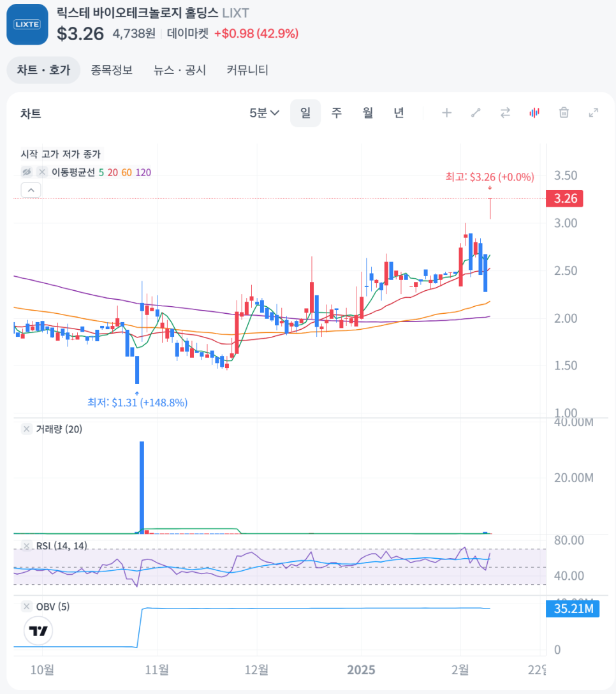
Task: Click the 2025 label on time axis
Action: click(361, 670)
